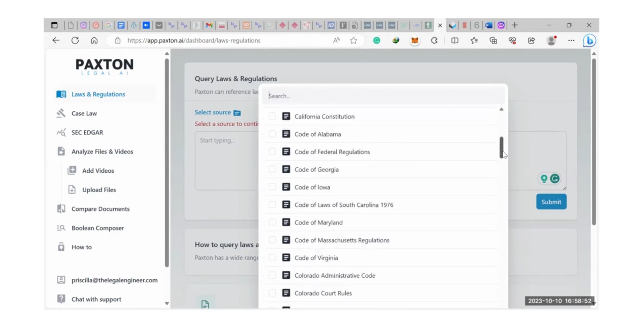Open a new browser tab
Viewport: 644px width, 325px height.
514,25
